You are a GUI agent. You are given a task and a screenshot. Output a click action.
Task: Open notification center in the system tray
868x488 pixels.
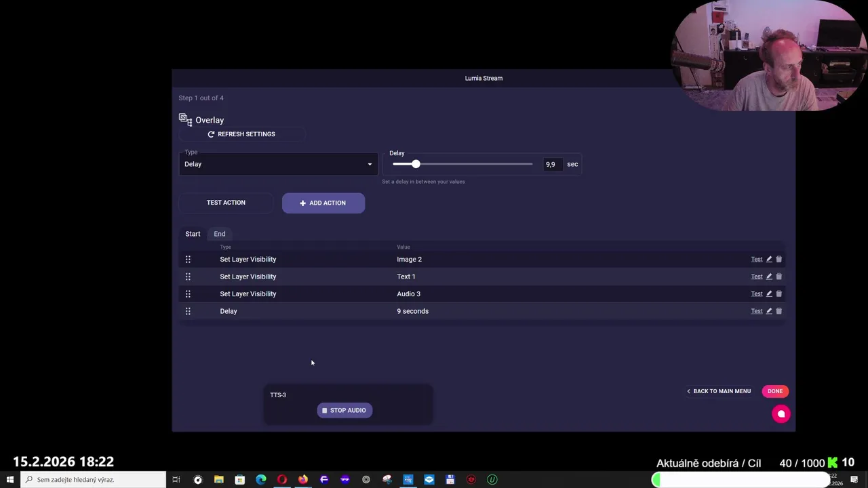[854, 479]
